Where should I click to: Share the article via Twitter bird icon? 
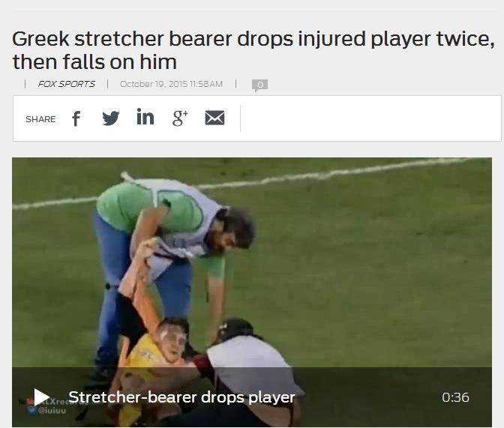pyautogui.click(x=110, y=118)
